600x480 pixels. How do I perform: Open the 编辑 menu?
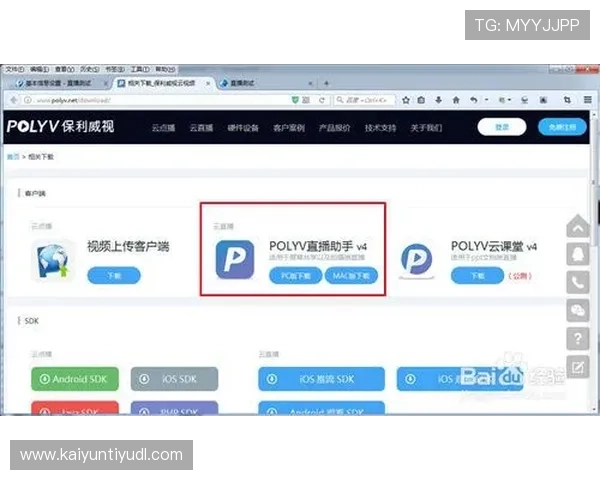pos(39,69)
